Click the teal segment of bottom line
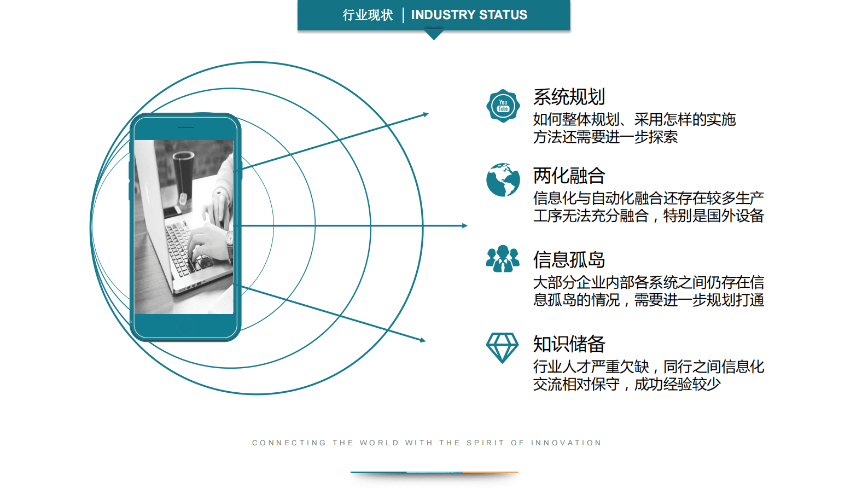Screen dimensions: 868x488 tap(378, 472)
